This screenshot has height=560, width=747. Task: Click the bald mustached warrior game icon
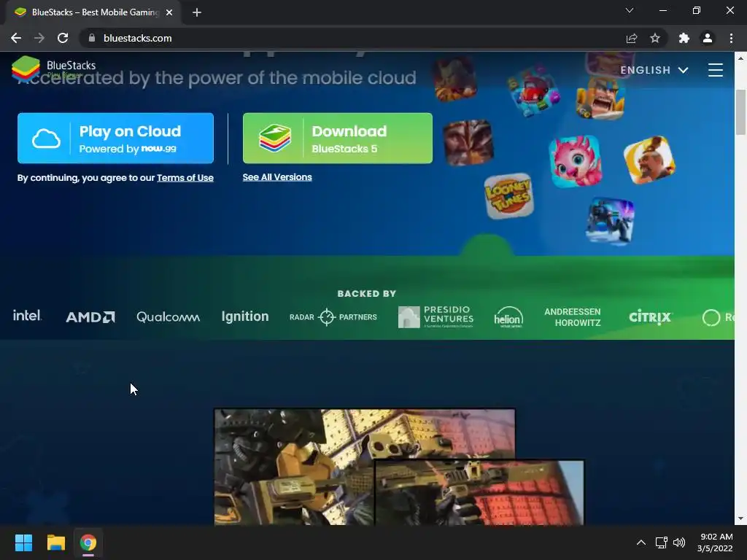coord(649,160)
